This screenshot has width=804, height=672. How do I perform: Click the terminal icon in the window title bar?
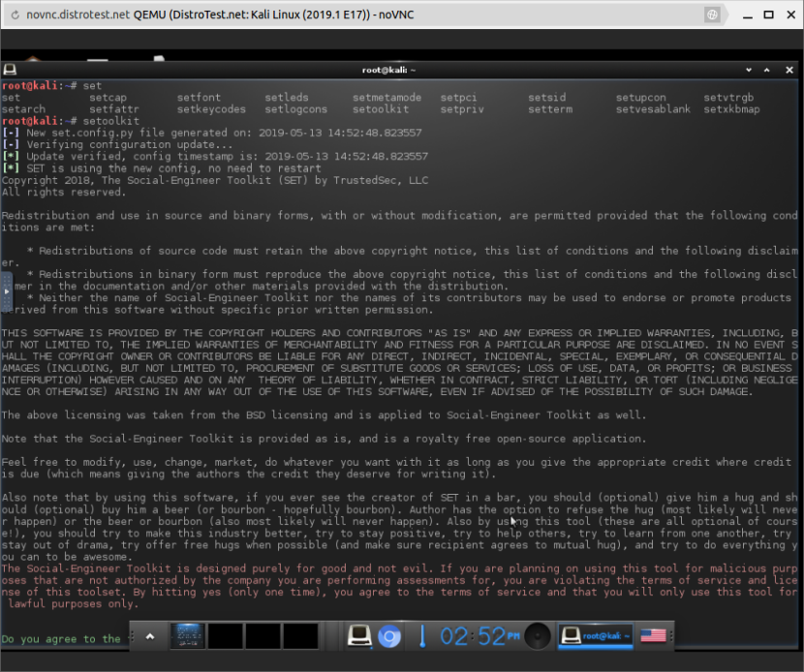coord(10,69)
